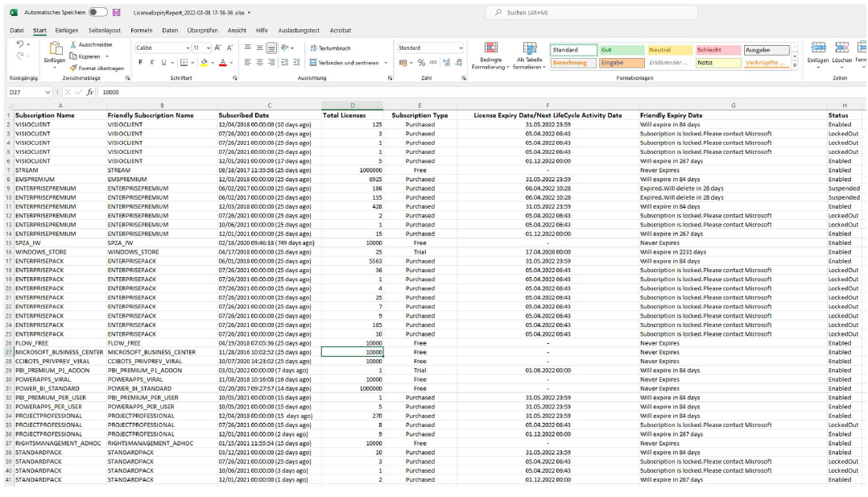Click the Kopieren copy icon
This screenshot has width=868, height=497.
point(73,56)
